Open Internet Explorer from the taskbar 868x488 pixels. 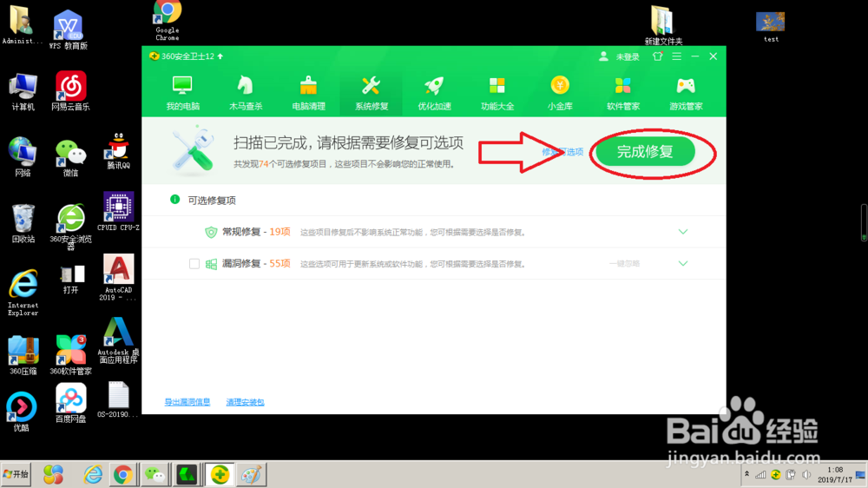tap(93, 475)
